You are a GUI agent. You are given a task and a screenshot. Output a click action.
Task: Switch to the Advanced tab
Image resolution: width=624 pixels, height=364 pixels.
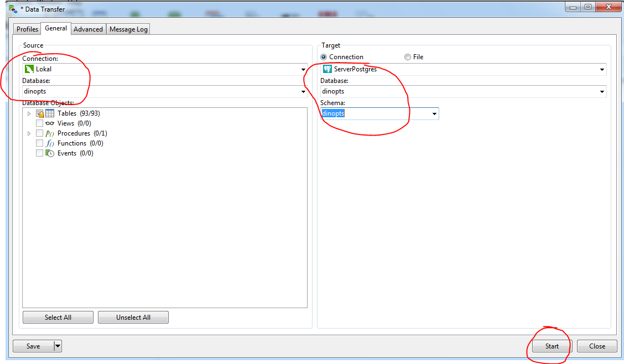pos(88,29)
